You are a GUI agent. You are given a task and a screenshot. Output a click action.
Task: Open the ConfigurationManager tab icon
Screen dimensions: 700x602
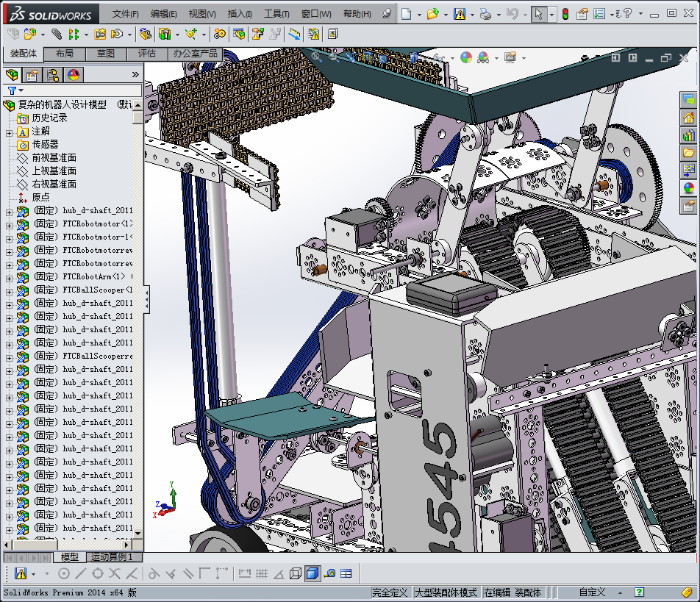point(53,75)
